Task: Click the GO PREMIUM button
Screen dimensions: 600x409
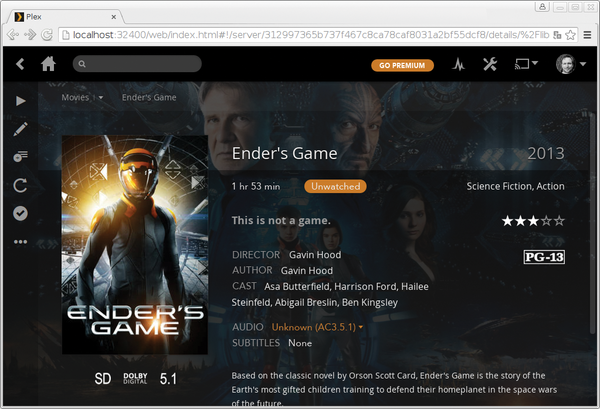Action: click(x=402, y=65)
